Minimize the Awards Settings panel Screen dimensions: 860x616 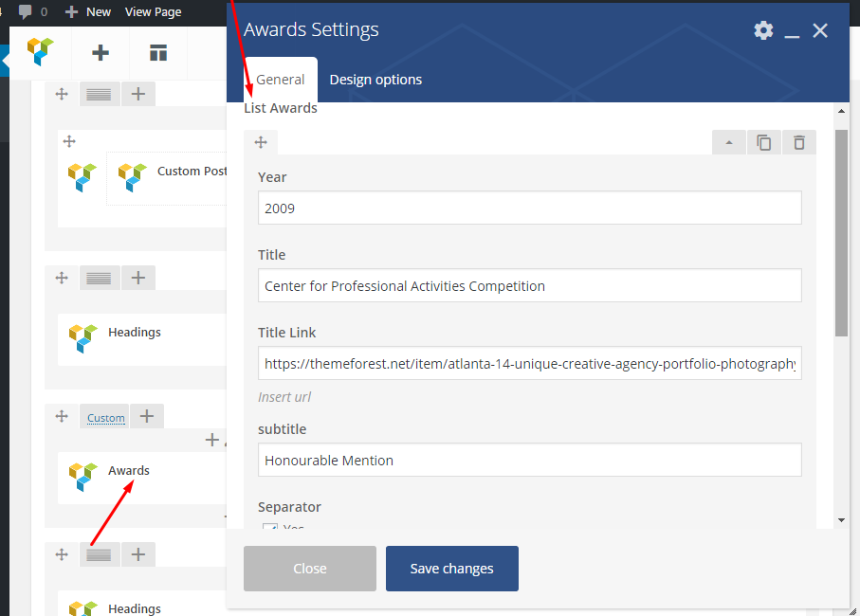pyautogui.click(x=792, y=36)
